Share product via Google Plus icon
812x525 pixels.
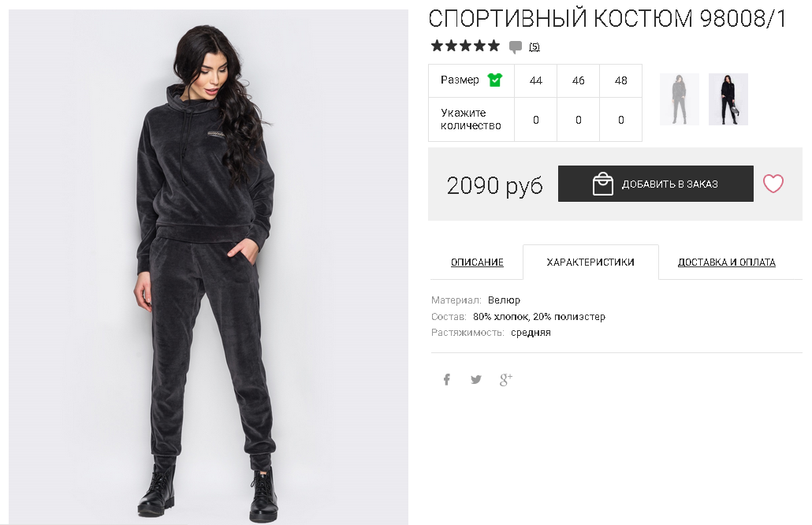coord(506,379)
